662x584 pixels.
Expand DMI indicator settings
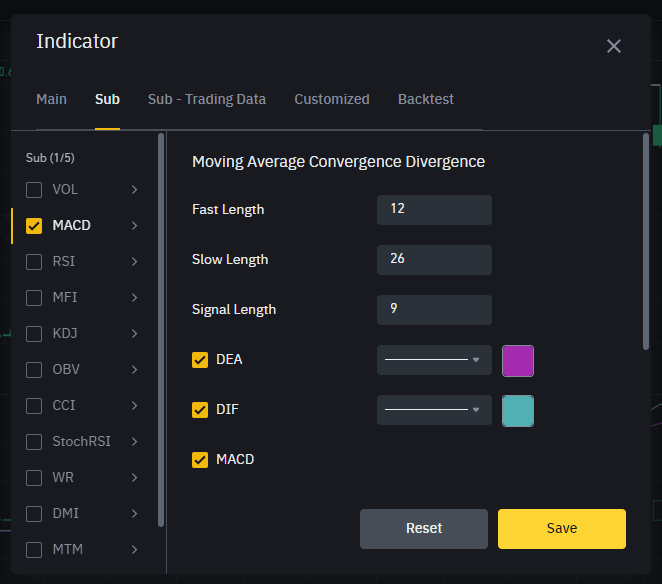(134, 513)
